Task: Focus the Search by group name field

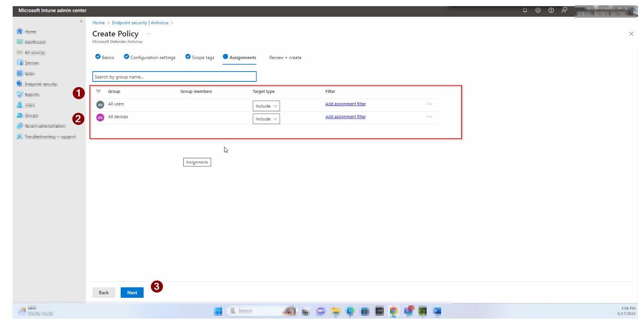Action: [174, 76]
